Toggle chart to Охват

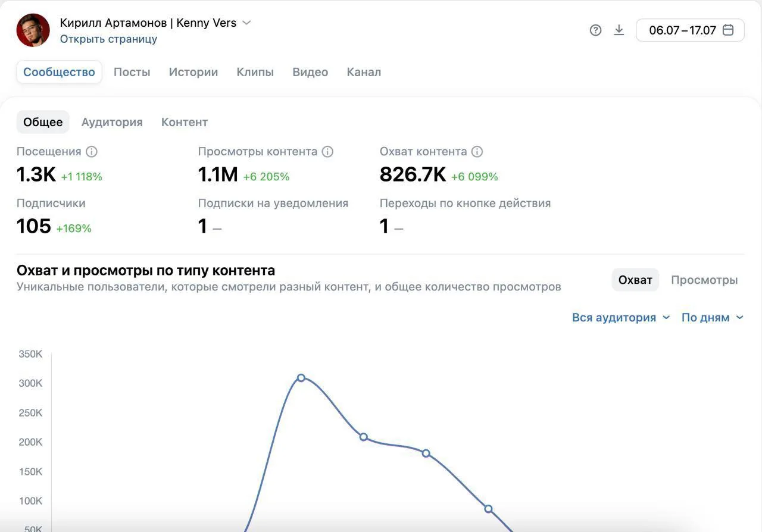[x=635, y=280]
